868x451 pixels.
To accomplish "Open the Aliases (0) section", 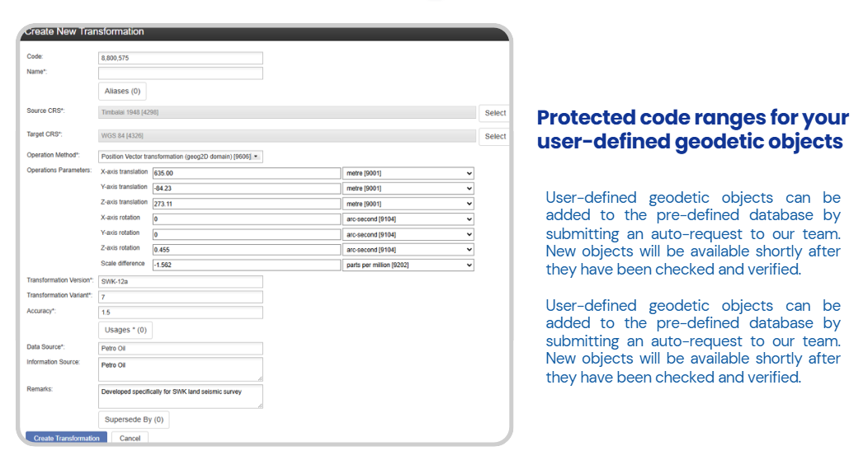I will pos(122,91).
